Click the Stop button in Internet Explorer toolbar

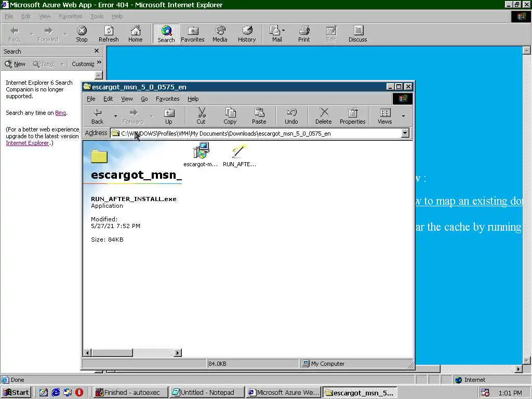(82, 34)
